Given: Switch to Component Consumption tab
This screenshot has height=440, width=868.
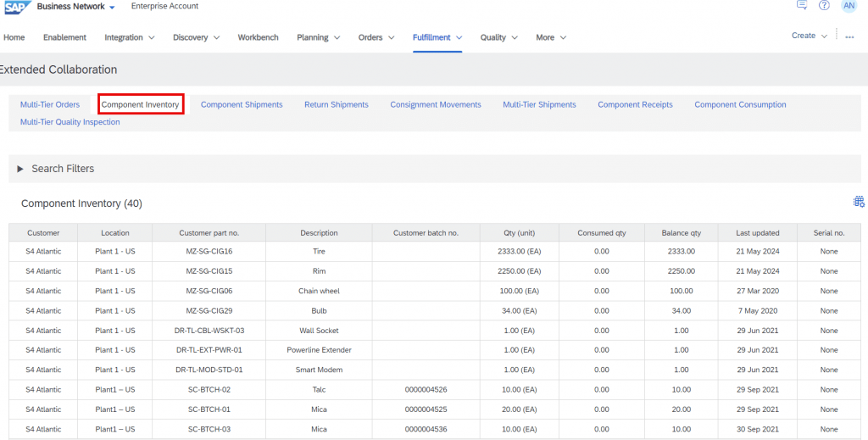Looking at the screenshot, I should click(x=740, y=104).
